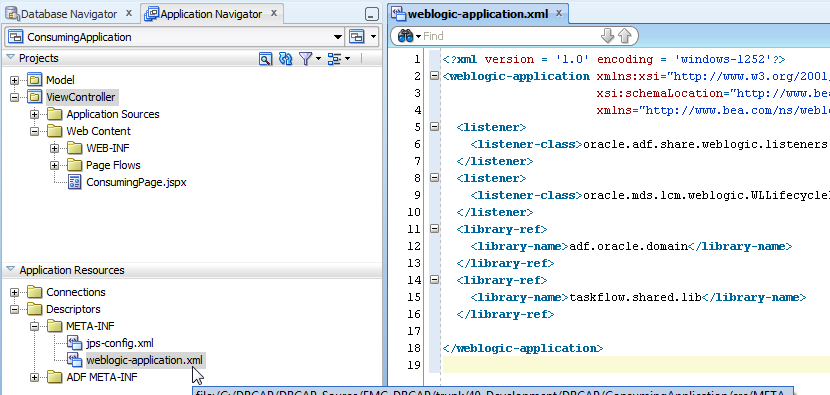Collapse the META-INF folder
Image resolution: width=830 pixels, height=395 pixels.
[x=34, y=326]
